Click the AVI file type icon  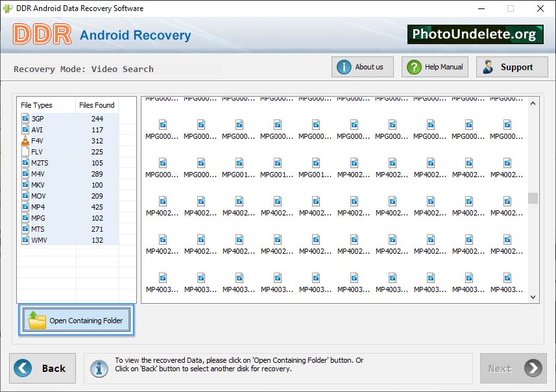click(x=25, y=129)
